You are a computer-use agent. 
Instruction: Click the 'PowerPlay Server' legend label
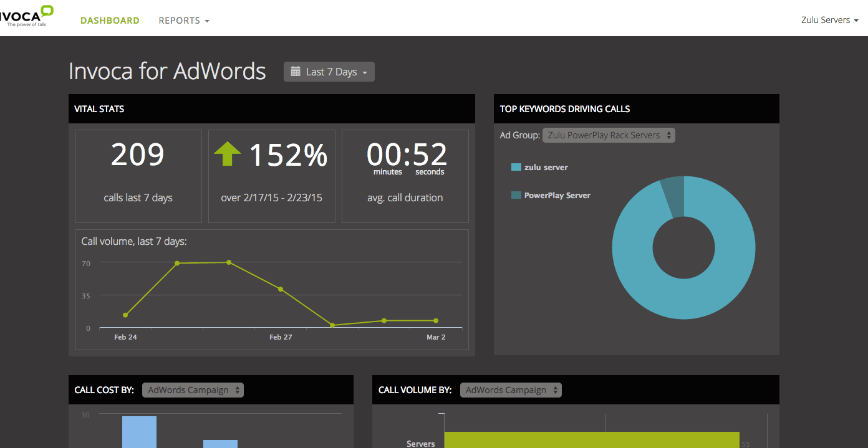557,195
